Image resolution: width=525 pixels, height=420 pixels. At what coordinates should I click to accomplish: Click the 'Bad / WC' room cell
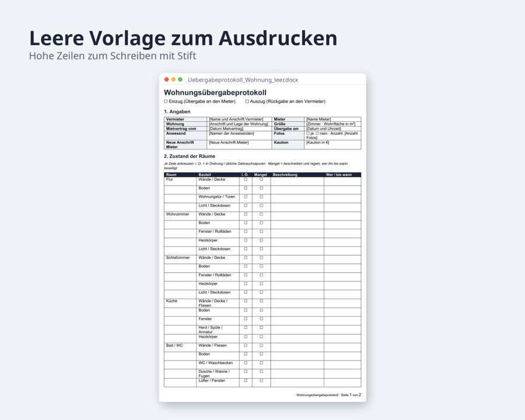pos(180,347)
